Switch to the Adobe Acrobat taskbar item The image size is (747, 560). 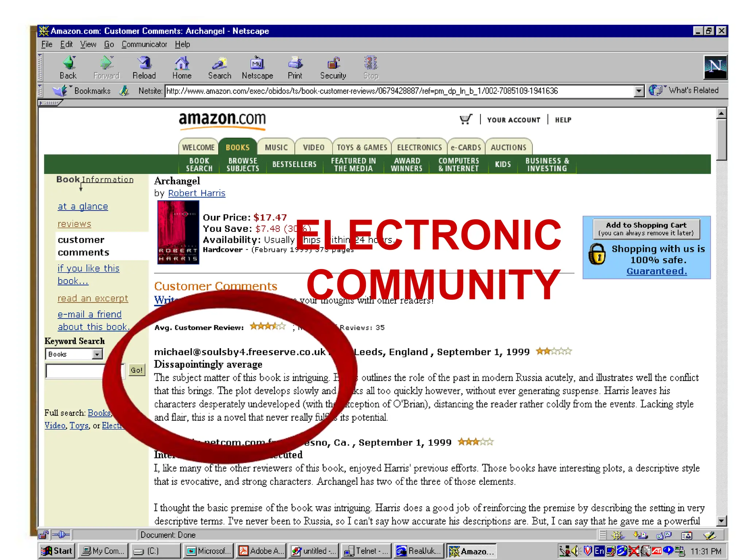(x=261, y=551)
